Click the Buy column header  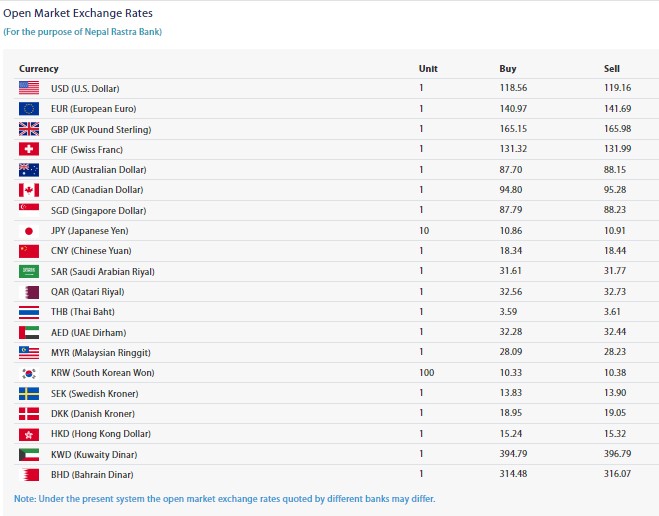tap(508, 69)
